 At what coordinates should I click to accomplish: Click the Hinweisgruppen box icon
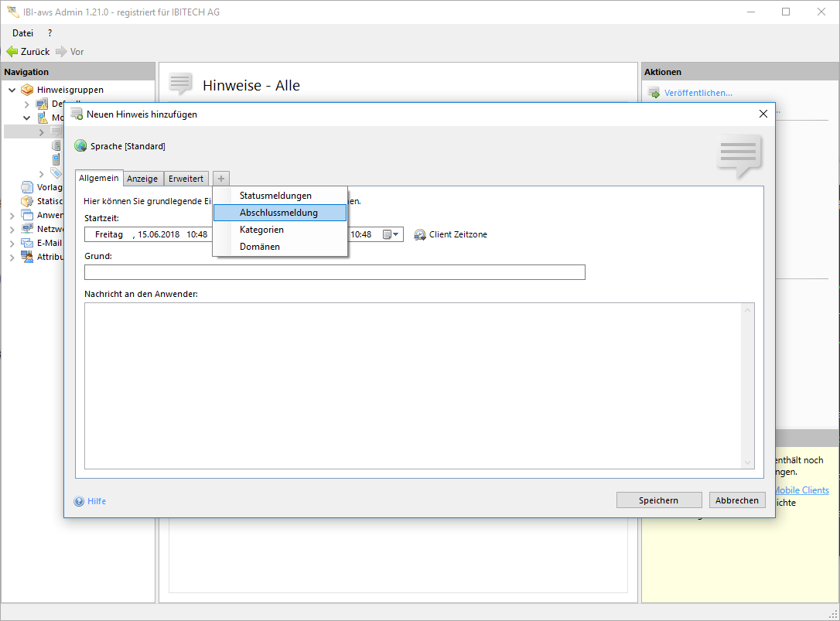(28, 90)
